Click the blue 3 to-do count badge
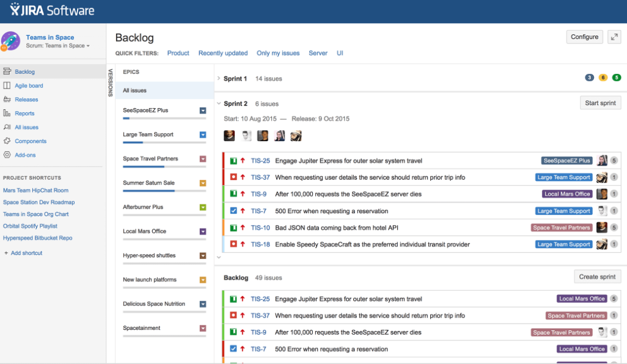The image size is (627, 364). (x=589, y=78)
